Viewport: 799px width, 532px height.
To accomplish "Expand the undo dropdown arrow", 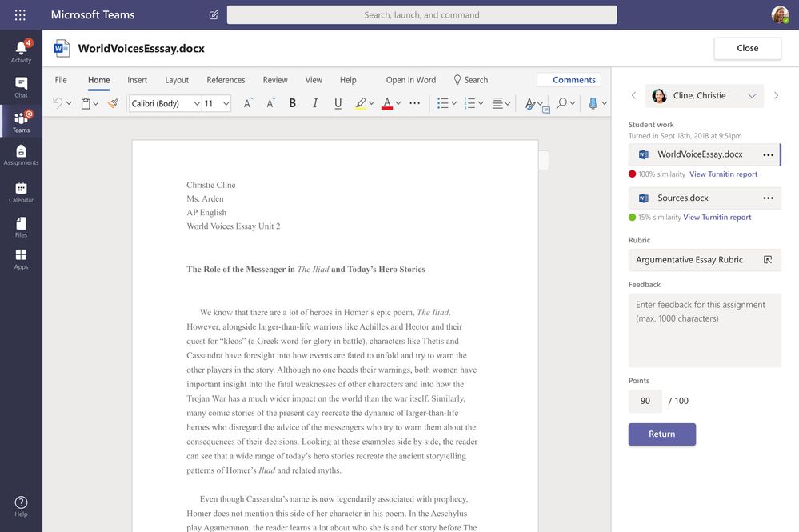I will 69,103.
